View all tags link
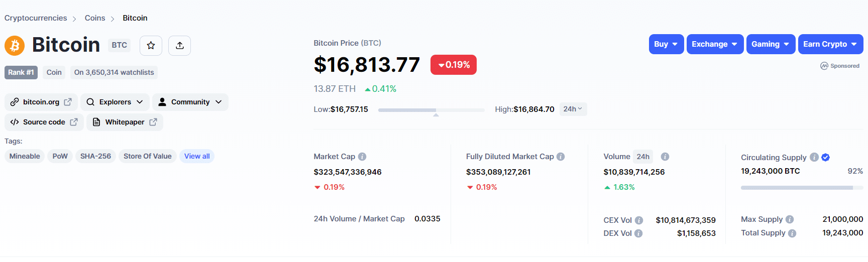Screen dimensions: 868x262 click(197, 156)
